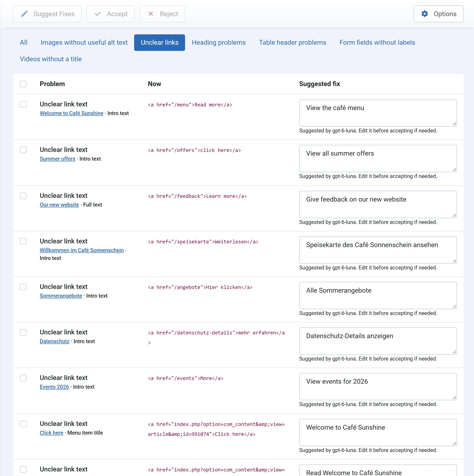
Task: Edit the 'View all summer offers' suggestion field
Action: 378,159
